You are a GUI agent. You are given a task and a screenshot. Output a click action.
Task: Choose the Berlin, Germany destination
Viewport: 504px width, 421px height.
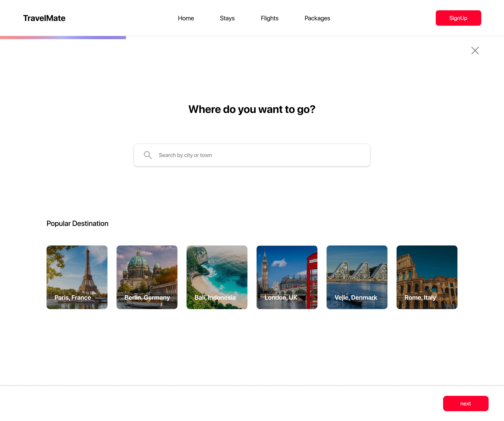pos(147,277)
